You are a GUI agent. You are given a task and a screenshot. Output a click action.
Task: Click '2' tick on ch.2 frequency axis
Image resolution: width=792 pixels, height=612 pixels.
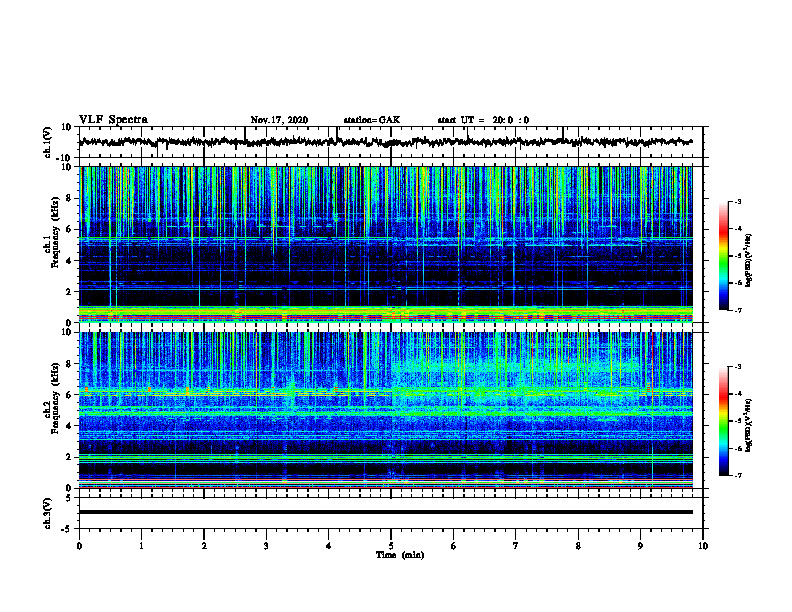(x=70, y=457)
